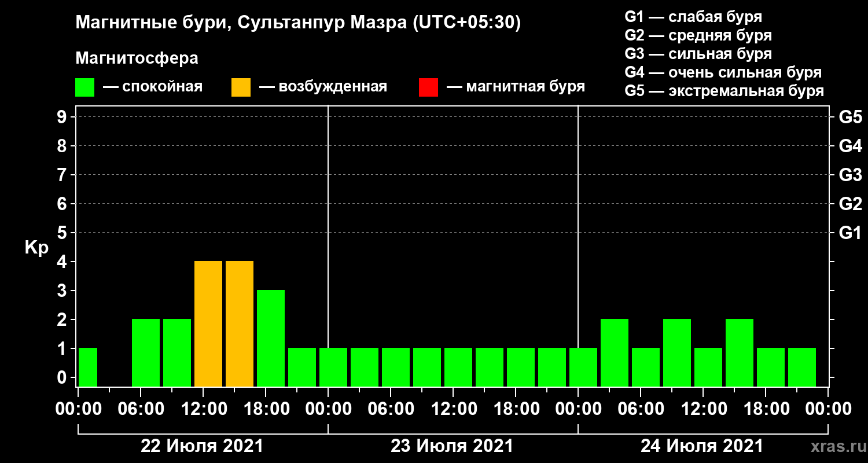This screenshot has width=868, height=463.
Task: Click the orange 'возбужденная' legend swatch
Action: tap(241, 87)
